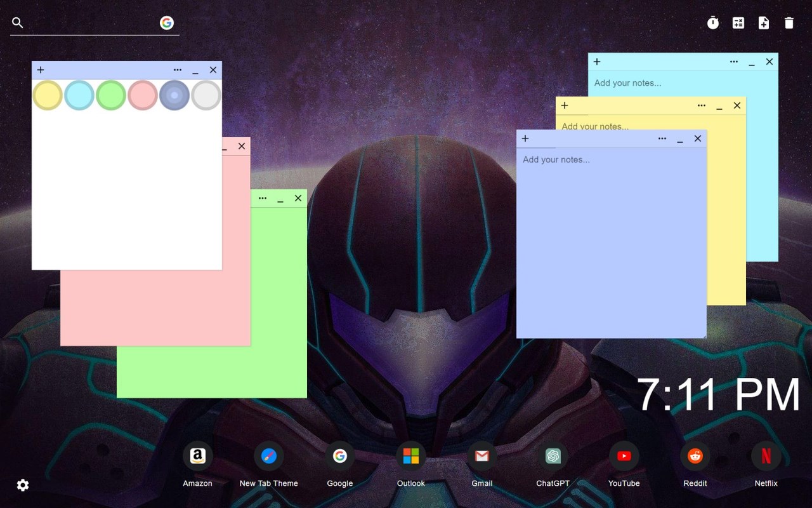This screenshot has width=812, height=508.
Task: Minimize the right periwinkle note
Action: pyautogui.click(x=680, y=140)
